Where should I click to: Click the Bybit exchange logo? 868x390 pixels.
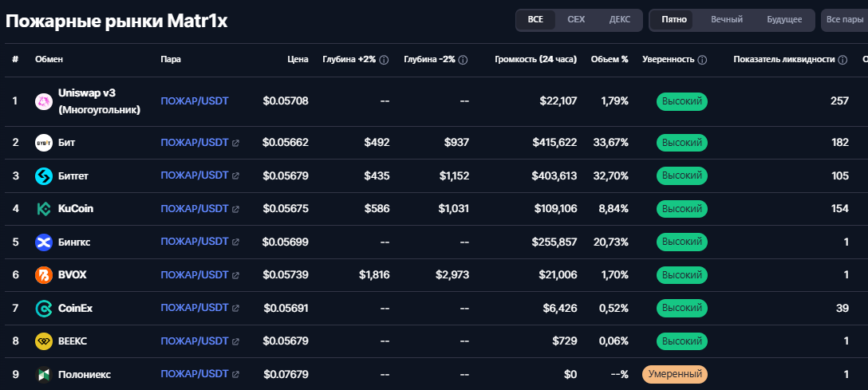(44, 143)
